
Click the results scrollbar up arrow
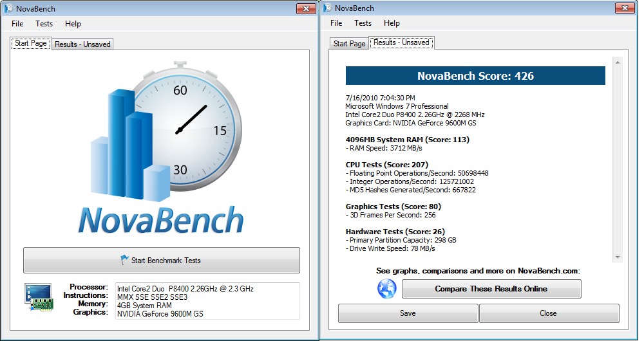[x=618, y=62]
